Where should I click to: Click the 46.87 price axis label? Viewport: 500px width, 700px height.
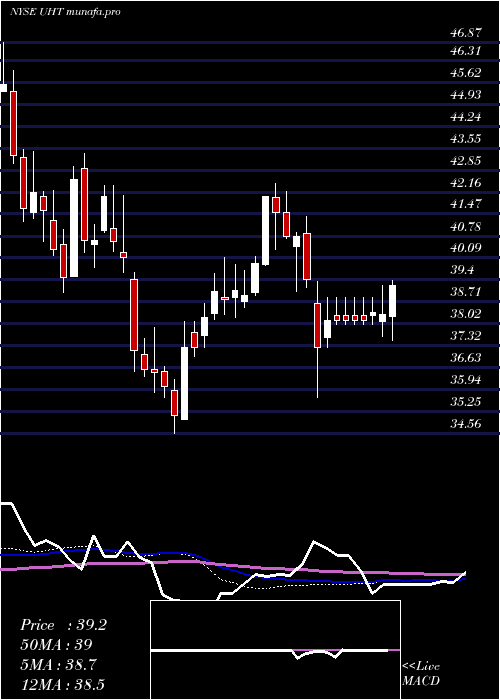coord(465,32)
